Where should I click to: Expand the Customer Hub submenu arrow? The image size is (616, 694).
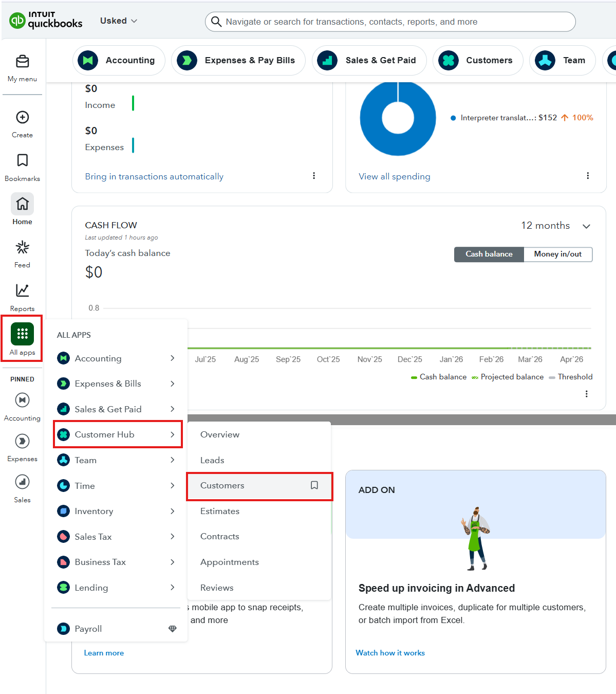click(x=173, y=434)
